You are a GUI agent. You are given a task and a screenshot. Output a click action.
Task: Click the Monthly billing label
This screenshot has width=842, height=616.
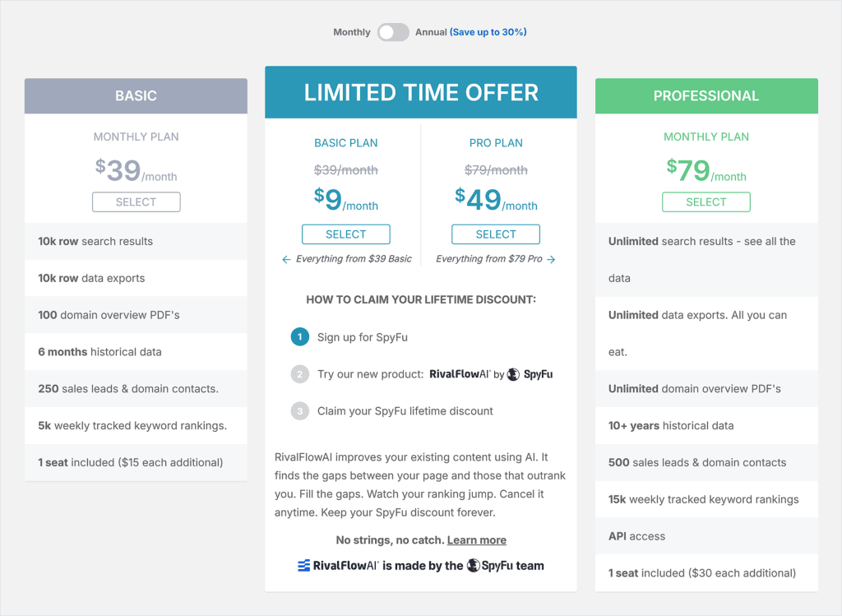click(x=351, y=32)
